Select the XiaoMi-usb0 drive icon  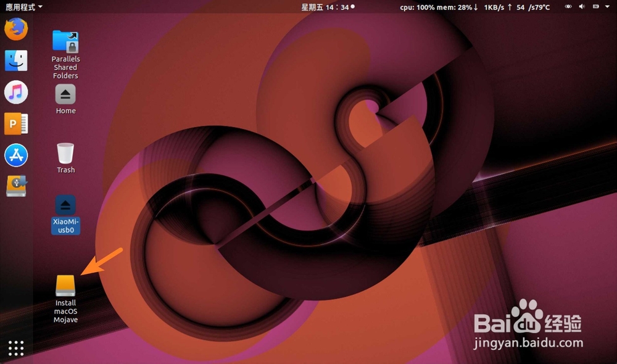tap(65, 215)
